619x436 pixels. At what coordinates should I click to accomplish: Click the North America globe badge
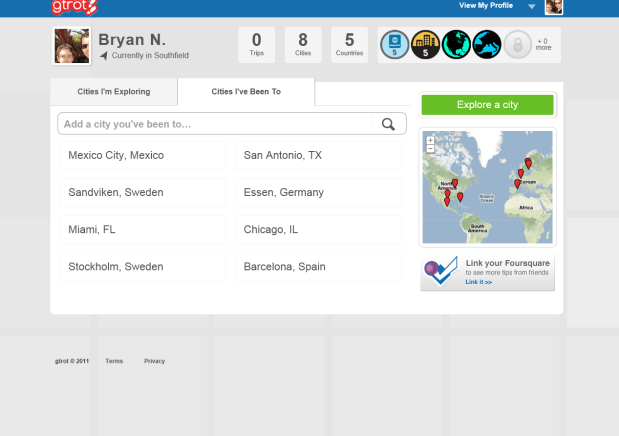click(456, 44)
